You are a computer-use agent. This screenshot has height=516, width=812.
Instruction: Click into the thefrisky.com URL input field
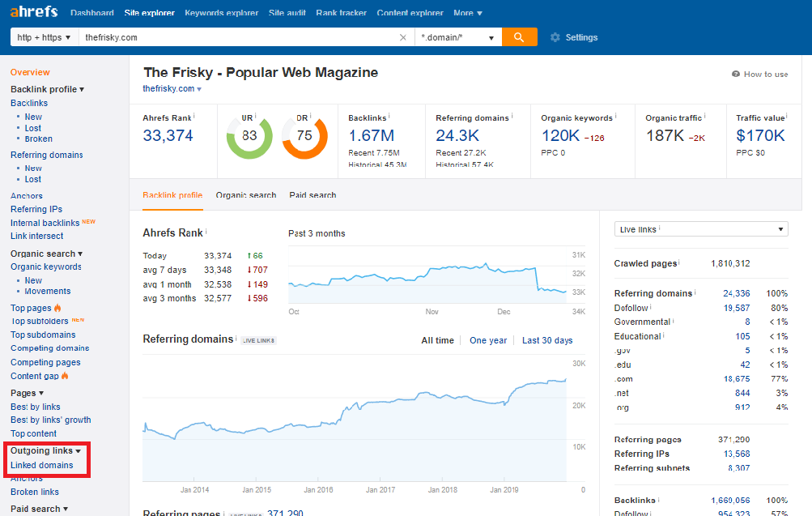[238, 37]
